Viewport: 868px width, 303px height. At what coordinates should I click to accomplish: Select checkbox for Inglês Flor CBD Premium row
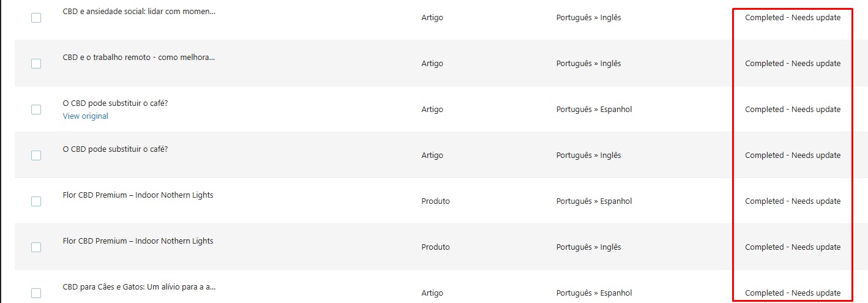pyautogui.click(x=36, y=247)
